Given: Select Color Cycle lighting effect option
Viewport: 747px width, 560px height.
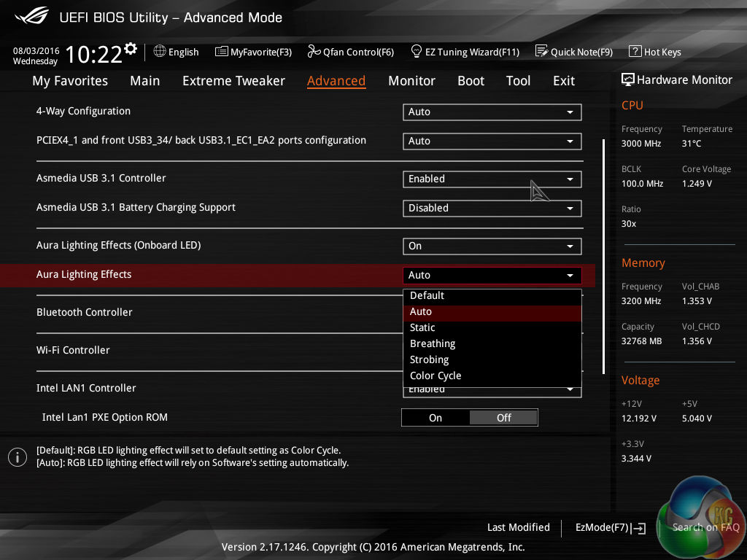Looking at the screenshot, I should pyautogui.click(x=492, y=376).
